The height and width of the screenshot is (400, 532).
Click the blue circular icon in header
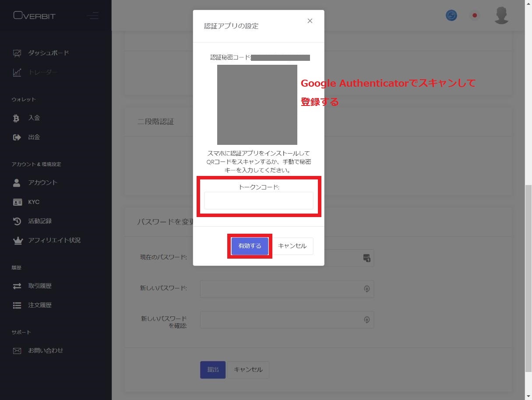(451, 16)
